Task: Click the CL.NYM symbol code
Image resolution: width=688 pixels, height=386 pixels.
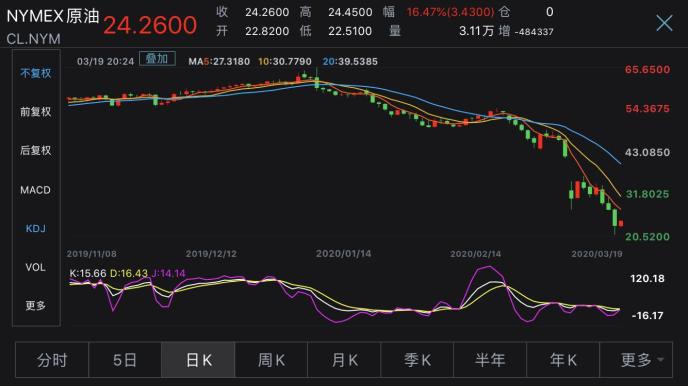Action: click(33, 39)
